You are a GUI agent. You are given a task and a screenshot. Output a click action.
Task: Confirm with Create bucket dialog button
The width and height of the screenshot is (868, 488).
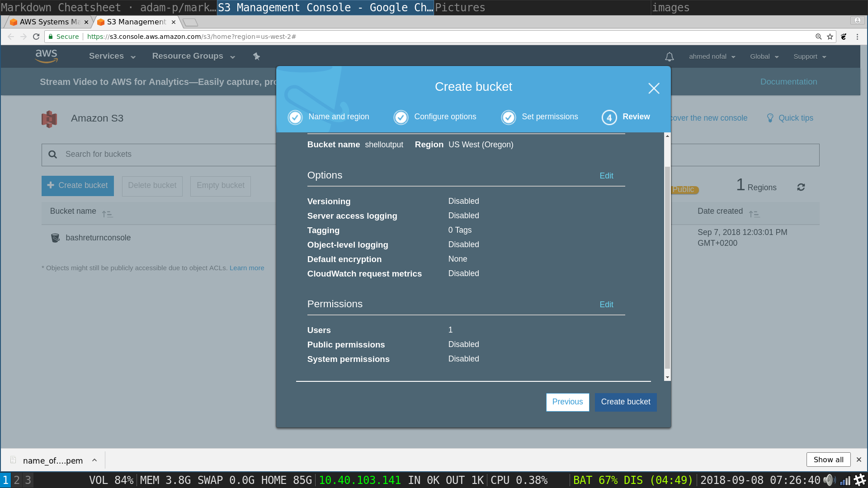(x=625, y=402)
